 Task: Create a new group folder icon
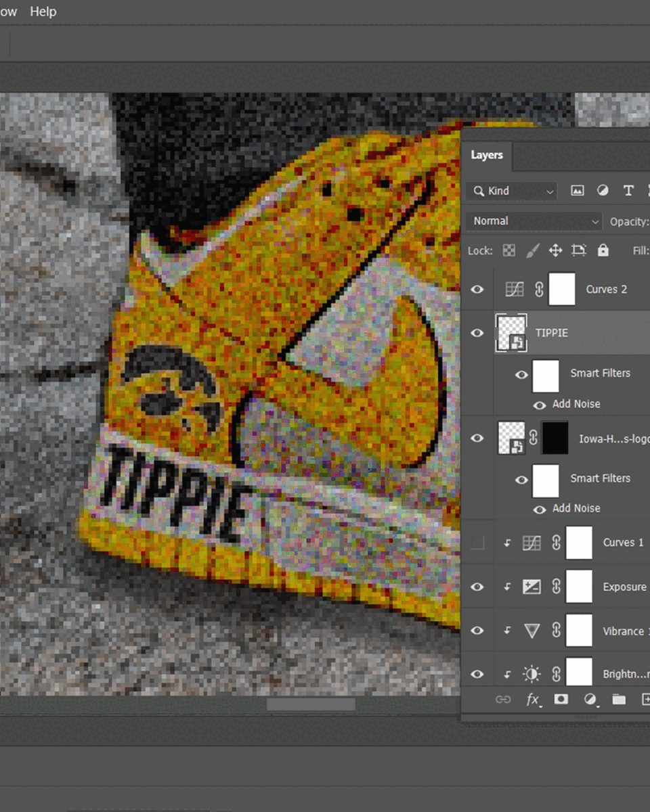coord(619,700)
